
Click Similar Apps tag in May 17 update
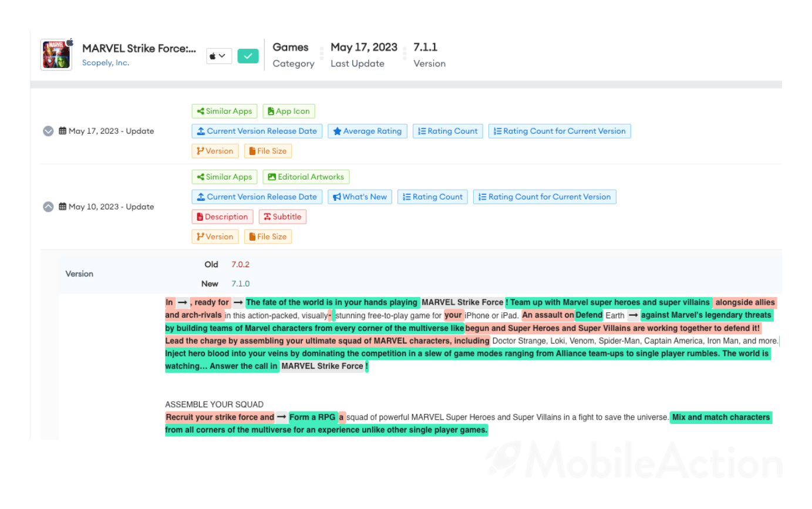(224, 111)
